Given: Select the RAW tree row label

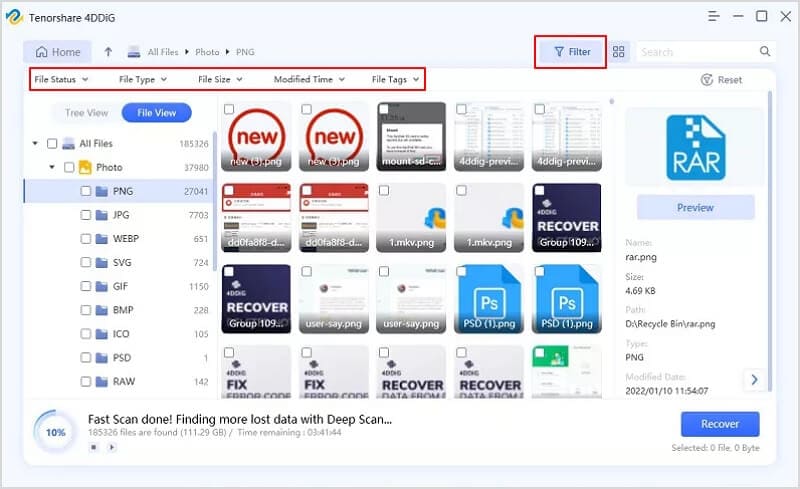Looking at the screenshot, I should [124, 381].
